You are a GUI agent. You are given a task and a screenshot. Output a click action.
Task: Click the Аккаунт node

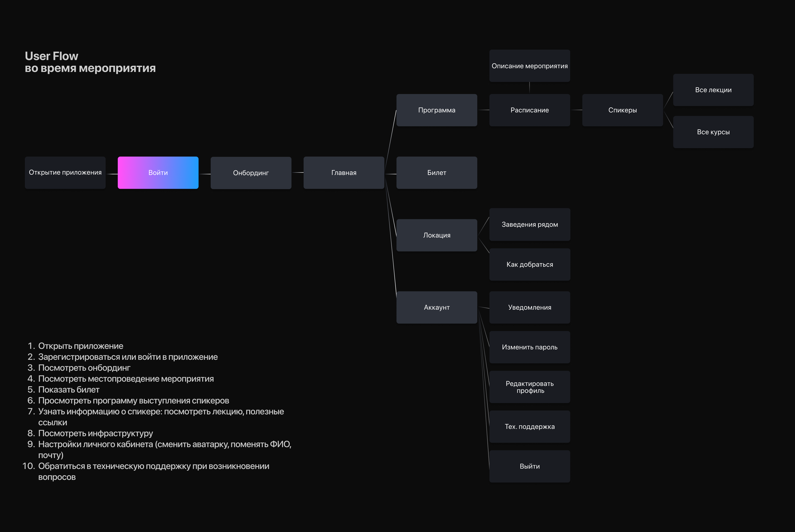coord(437,307)
